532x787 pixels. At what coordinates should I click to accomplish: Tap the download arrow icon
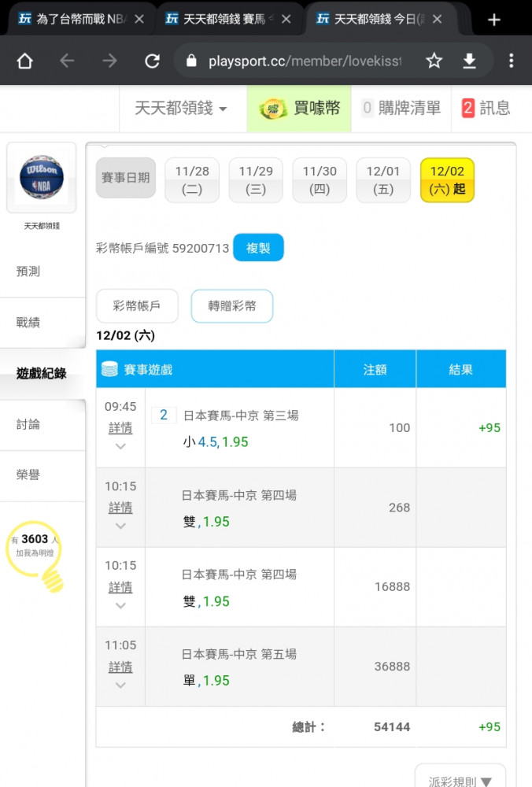469,61
